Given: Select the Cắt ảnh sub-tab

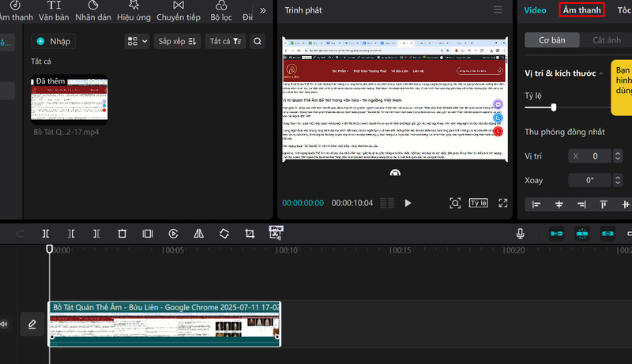Looking at the screenshot, I should pyautogui.click(x=607, y=39).
